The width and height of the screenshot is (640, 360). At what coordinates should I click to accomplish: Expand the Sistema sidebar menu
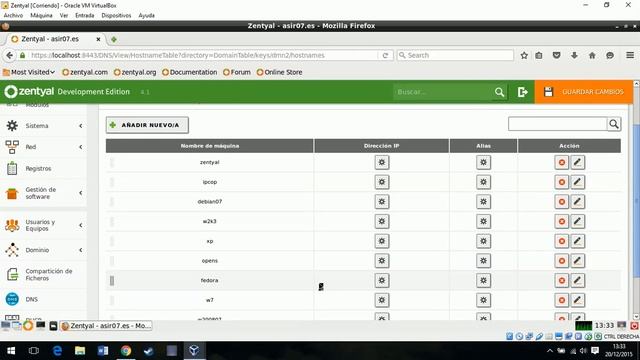coord(44,126)
